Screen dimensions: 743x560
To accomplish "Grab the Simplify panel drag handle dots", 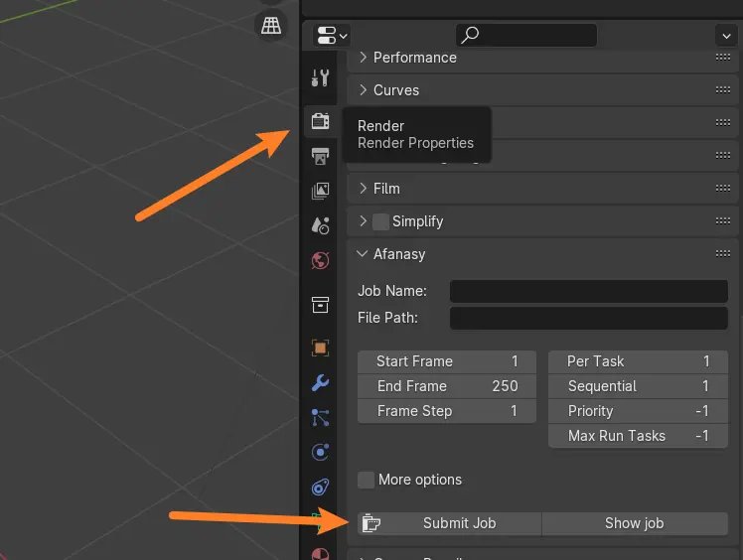I will click(722, 221).
